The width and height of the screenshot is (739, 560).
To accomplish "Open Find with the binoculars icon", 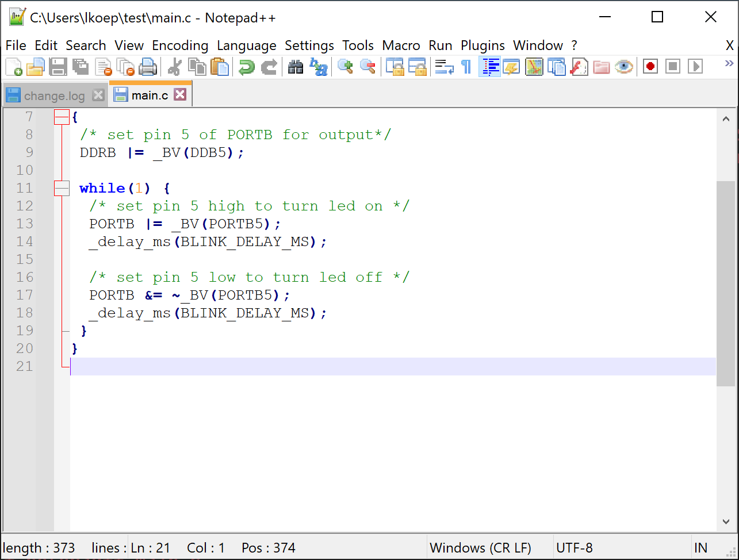I will 296,67.
